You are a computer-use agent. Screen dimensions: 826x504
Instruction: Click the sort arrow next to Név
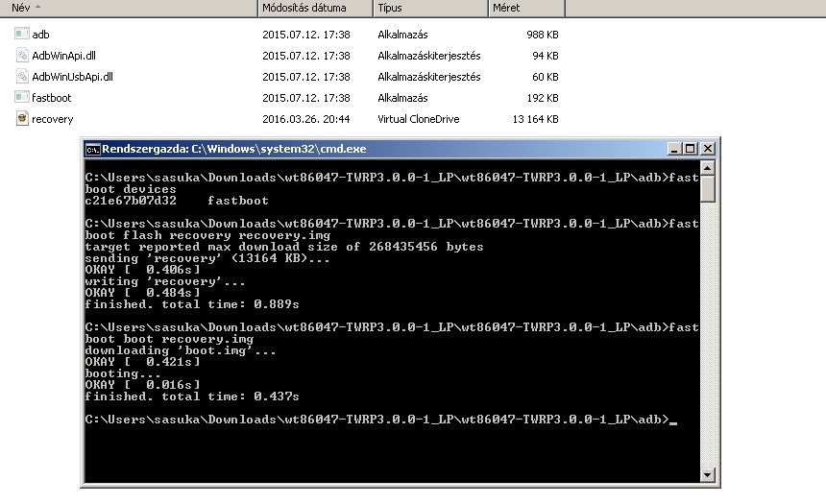tap(37, 7)
